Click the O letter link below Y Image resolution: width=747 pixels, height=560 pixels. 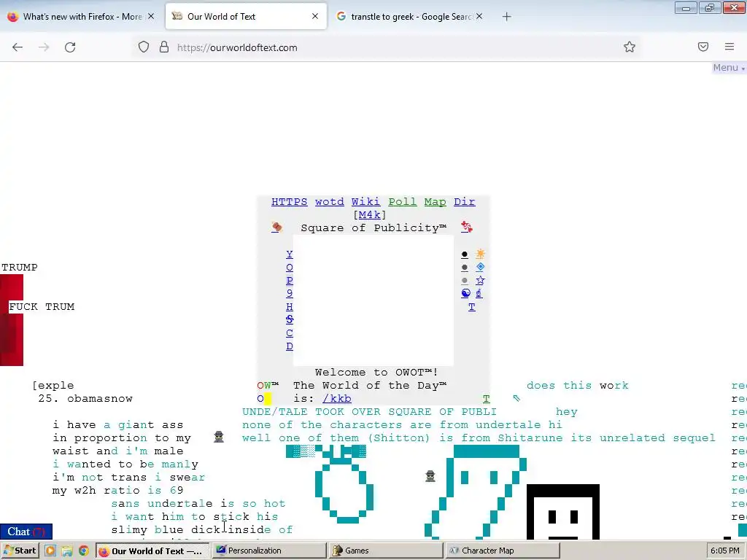(289, 268)
